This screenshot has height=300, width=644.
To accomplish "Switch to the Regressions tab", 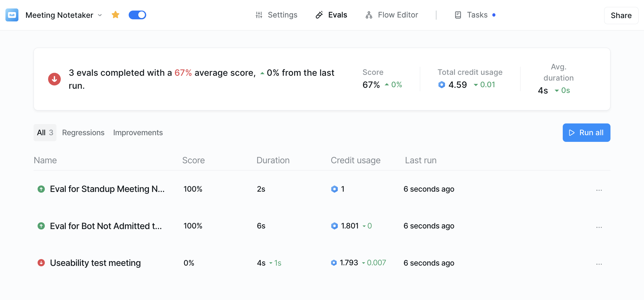I will (83, 132).
